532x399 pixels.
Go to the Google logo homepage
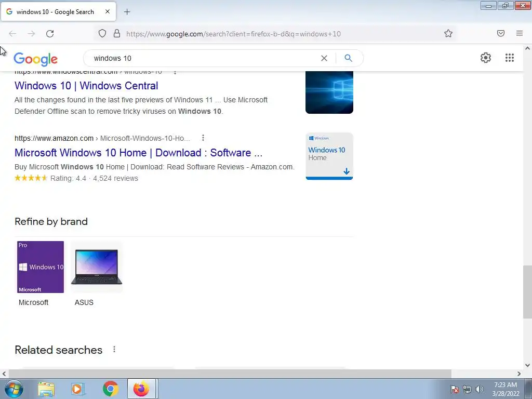pyautogui.click(x=36, y=59)
